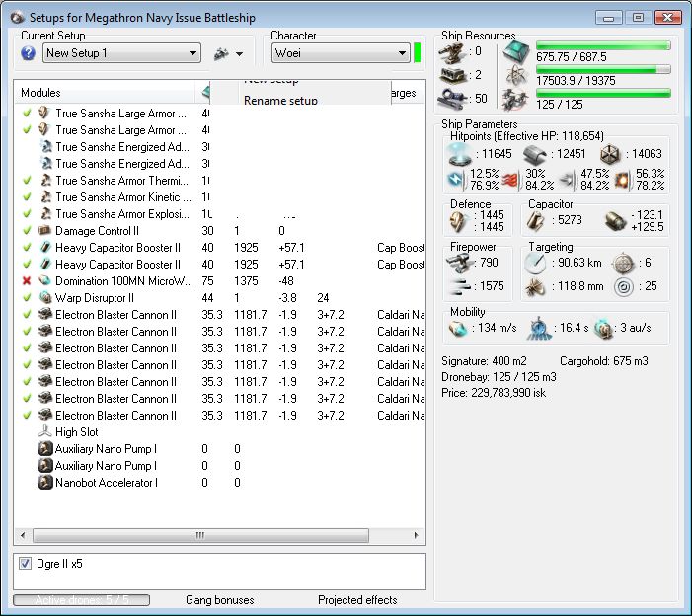The height and width of the screenshot is (616, 692).
Task: Click the turret firepower icon 790
Action: 458,263
